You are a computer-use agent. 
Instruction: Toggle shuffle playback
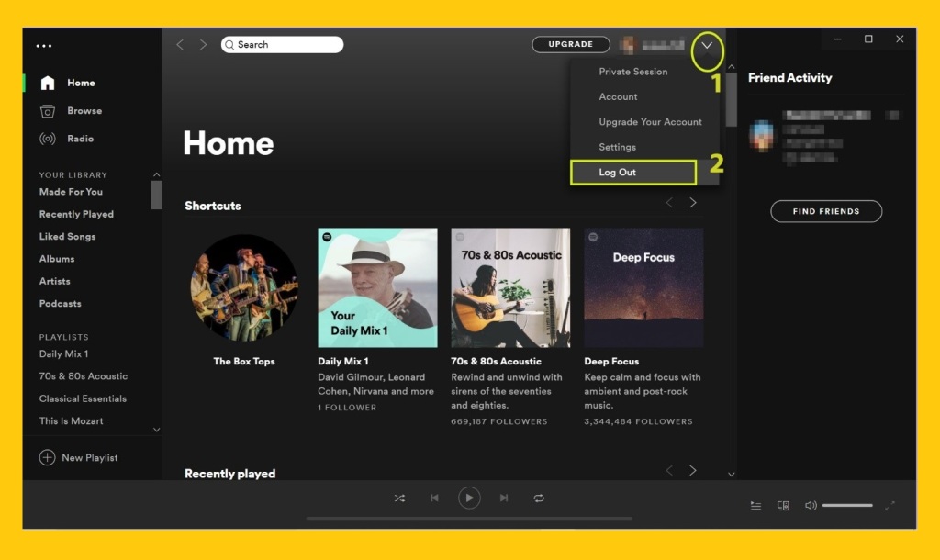pos(400,498)
